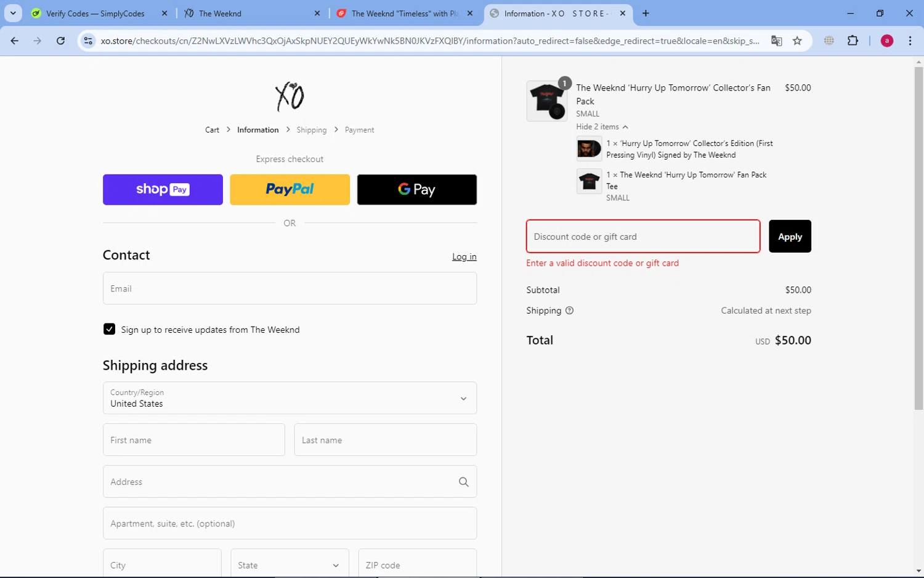The image size is (924, 578).
Task: Open the translate page icon
Action: (x=776, y=41)
